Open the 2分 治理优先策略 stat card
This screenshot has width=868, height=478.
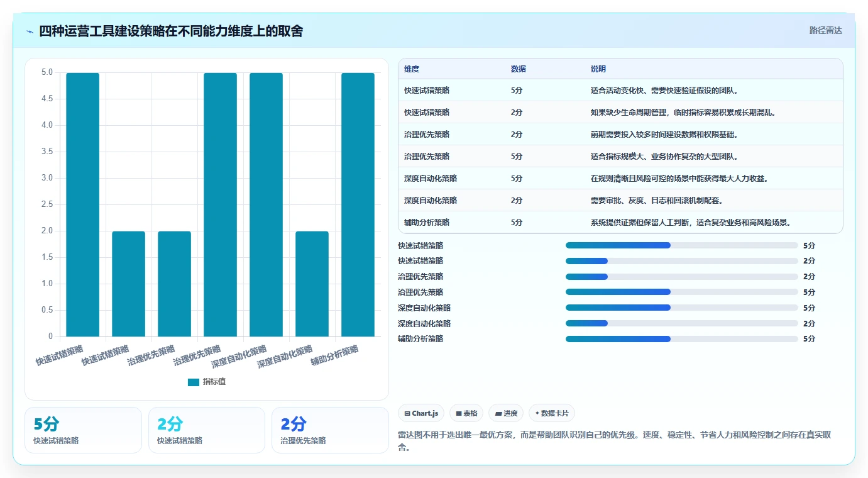pos(330,430)
